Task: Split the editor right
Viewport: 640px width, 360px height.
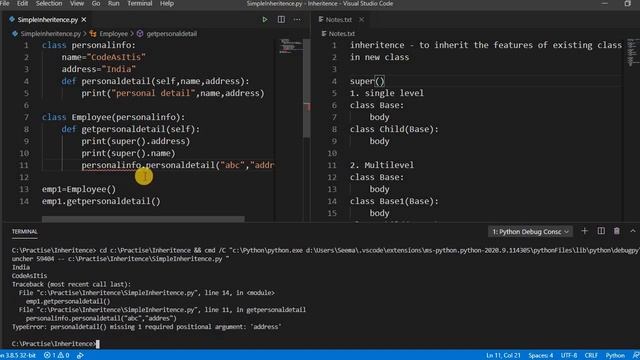Action: click(281, 20)
